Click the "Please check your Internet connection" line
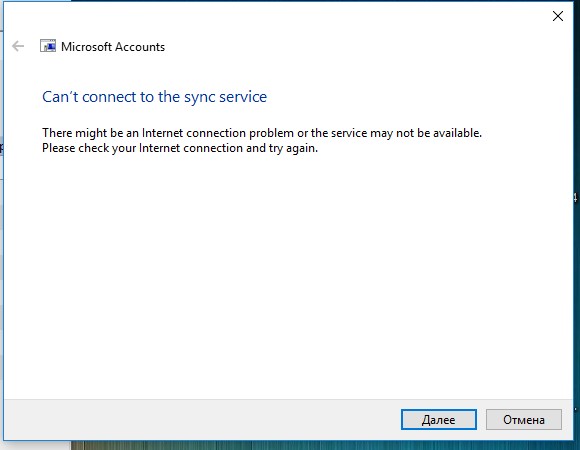 [180, 148]
